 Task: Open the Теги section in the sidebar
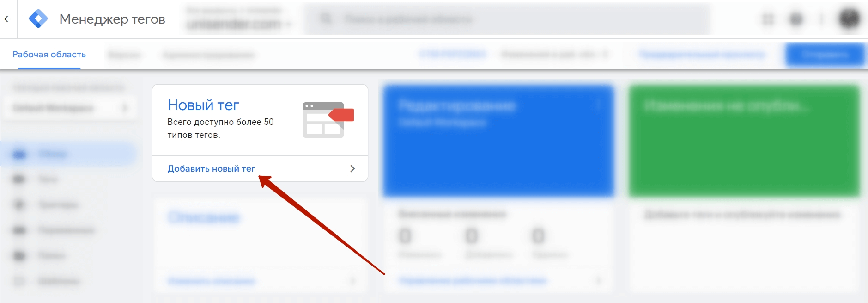click(x=48, y=179)
